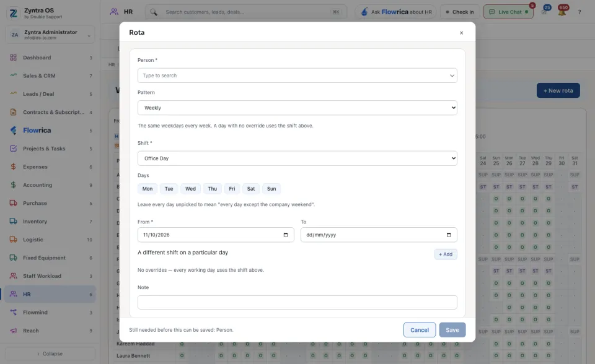Screen dimensions: 595x364
Task: Click the Logistic truck icon
Action: click(x=13, y=240)
